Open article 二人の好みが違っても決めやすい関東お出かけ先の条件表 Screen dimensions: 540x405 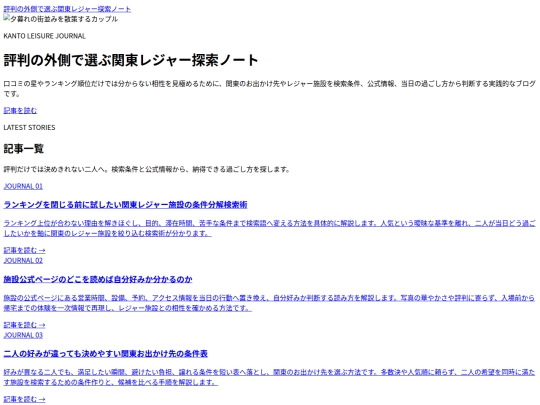(x=105, y=354)
